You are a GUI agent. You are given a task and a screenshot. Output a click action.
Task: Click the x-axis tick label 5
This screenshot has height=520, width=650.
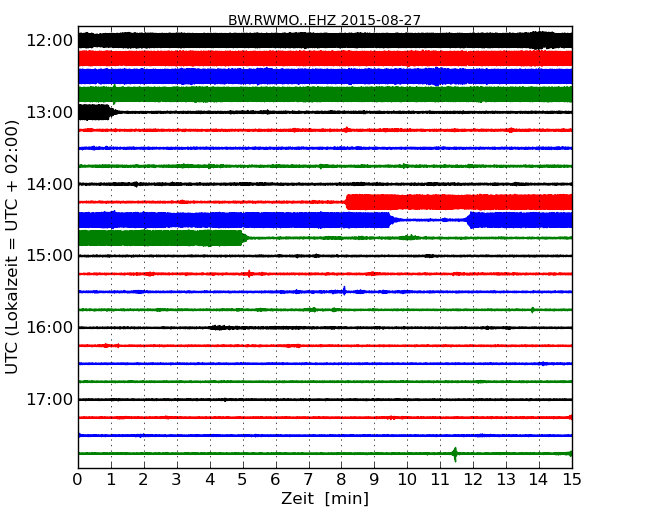[x=242, y=480]
